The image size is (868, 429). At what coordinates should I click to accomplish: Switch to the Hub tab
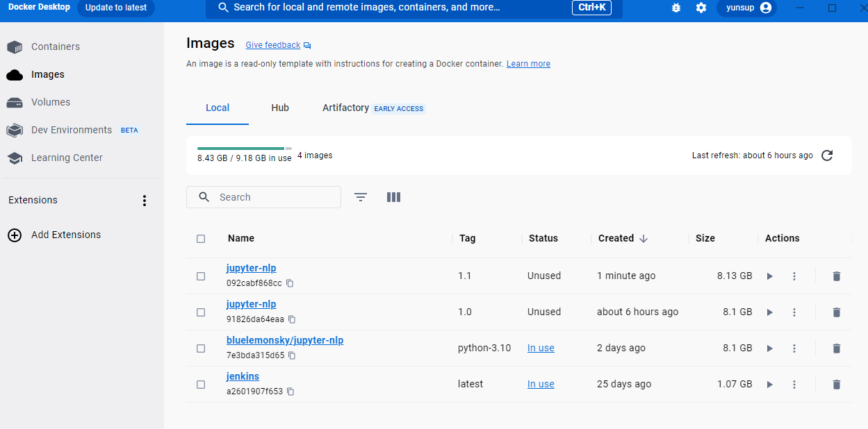tap(280, 108)
